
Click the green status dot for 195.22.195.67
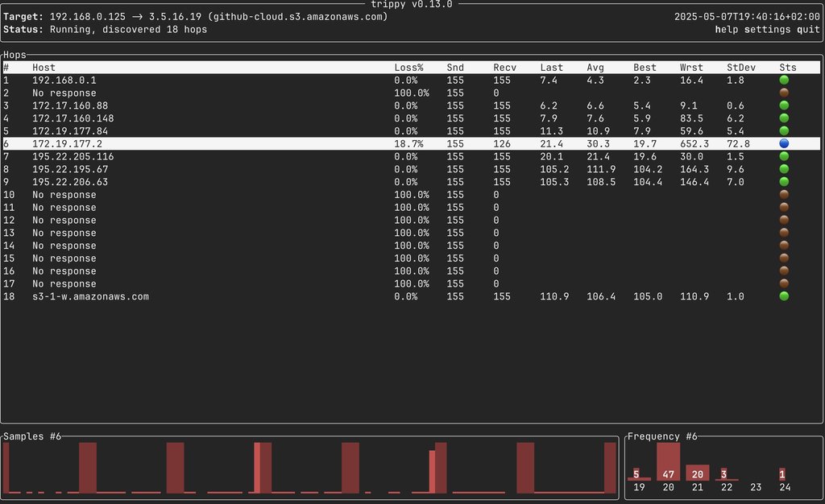pyautogui.click(x=784, y=169)
